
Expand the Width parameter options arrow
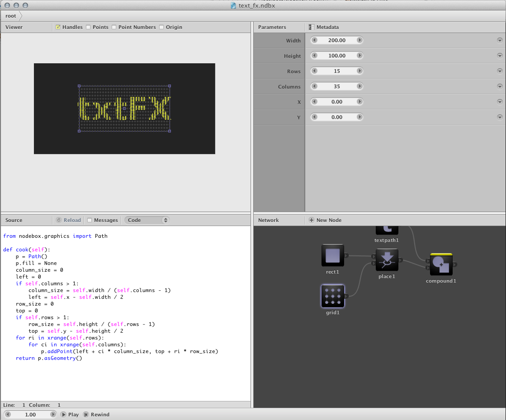500,40
